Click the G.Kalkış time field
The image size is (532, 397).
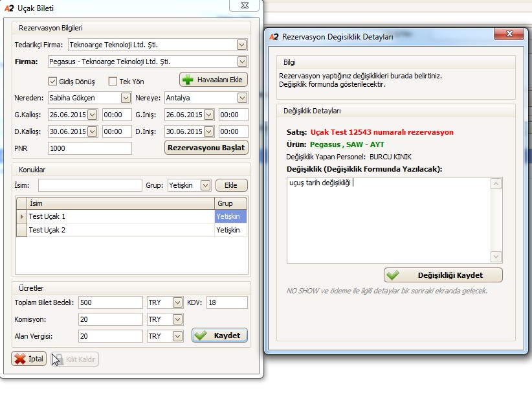tap(116, 115)
